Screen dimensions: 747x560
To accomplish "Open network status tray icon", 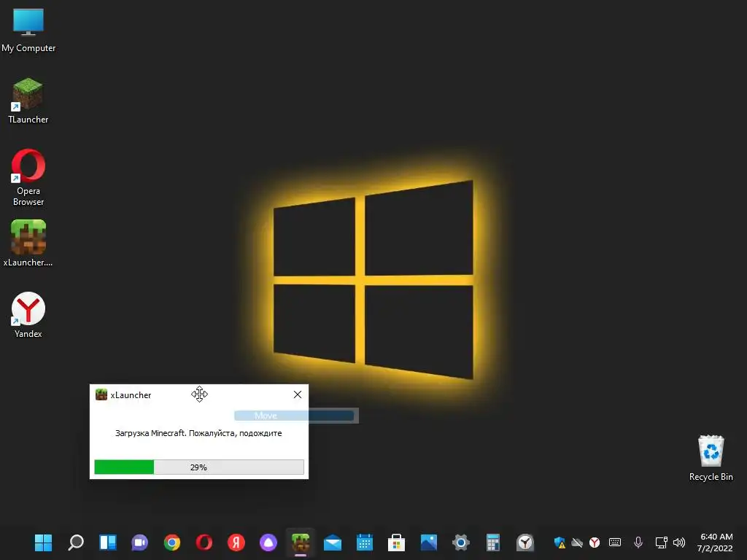I will (x=661, y=542).
